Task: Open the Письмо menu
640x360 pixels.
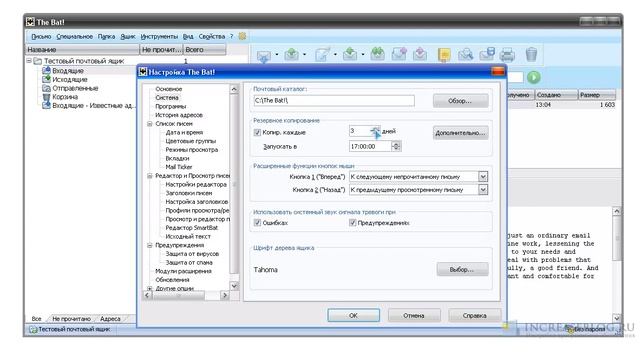Action: coord(41,36)
